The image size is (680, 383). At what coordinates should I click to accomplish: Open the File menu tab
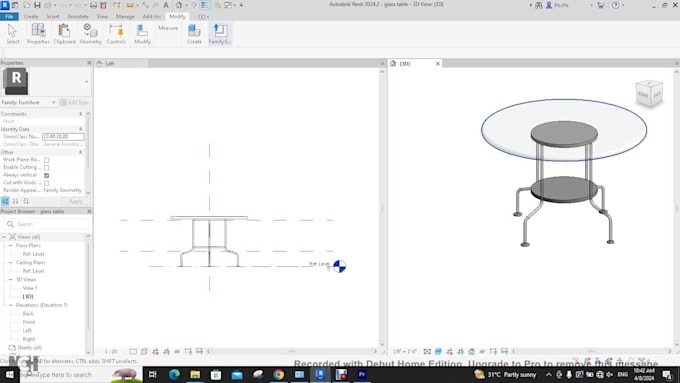point(9,16)
